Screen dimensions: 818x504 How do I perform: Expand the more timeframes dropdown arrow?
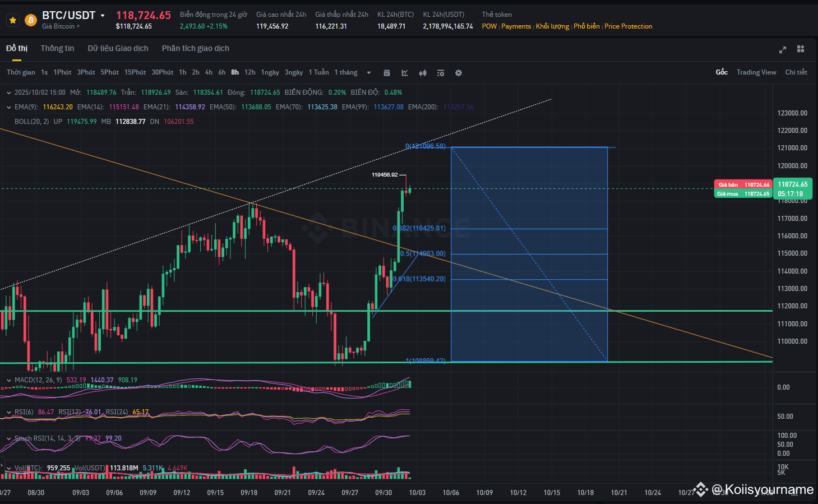click(369, 73)
